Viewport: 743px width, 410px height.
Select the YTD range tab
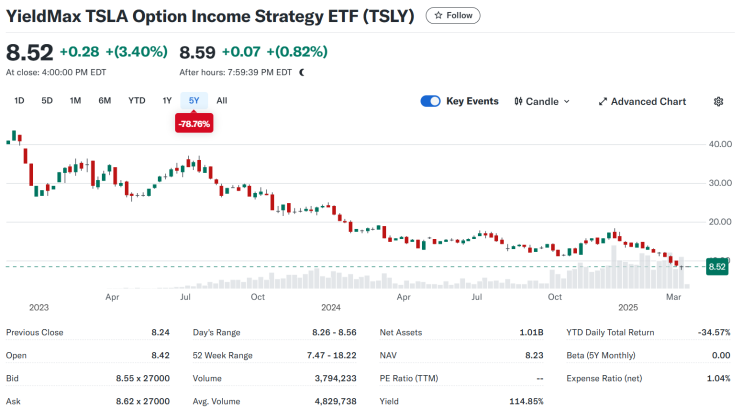click(136, 100)
